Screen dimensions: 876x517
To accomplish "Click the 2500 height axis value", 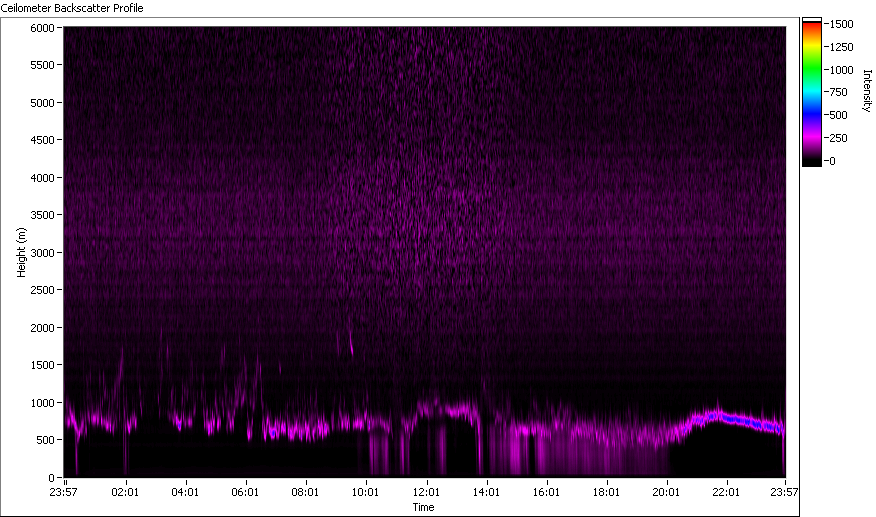I will tap(42, 290).
